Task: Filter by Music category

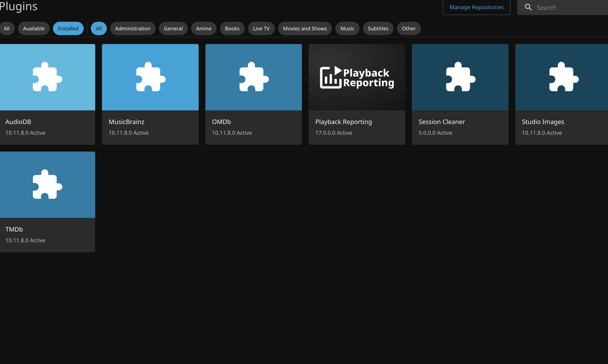Action: (x=347, y=28)
